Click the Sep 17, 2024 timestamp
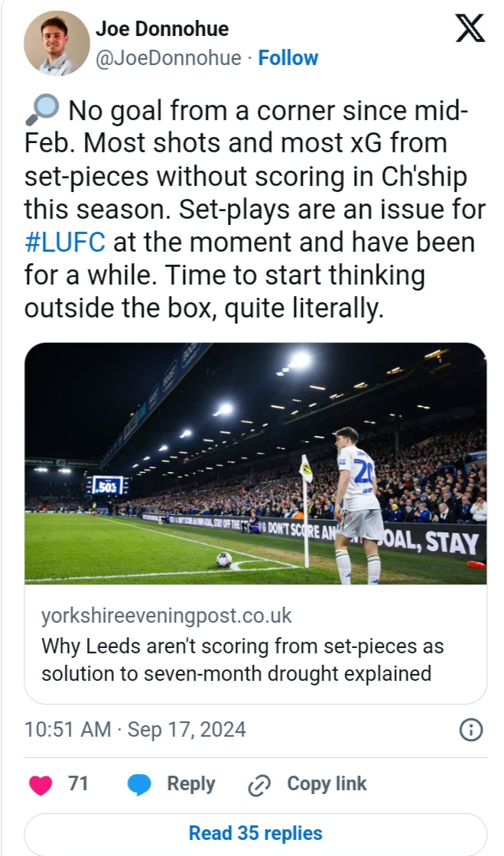Screen dimensions: 504x856 pos(135,729)
